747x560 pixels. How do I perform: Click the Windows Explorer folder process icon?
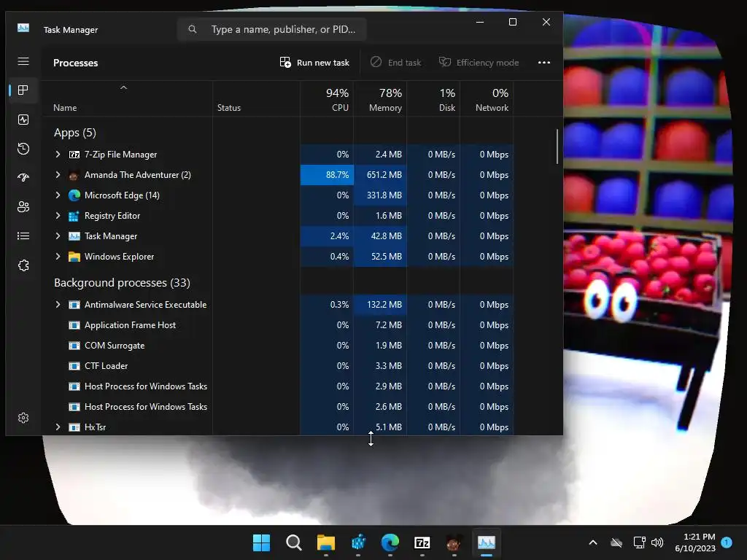74,257
